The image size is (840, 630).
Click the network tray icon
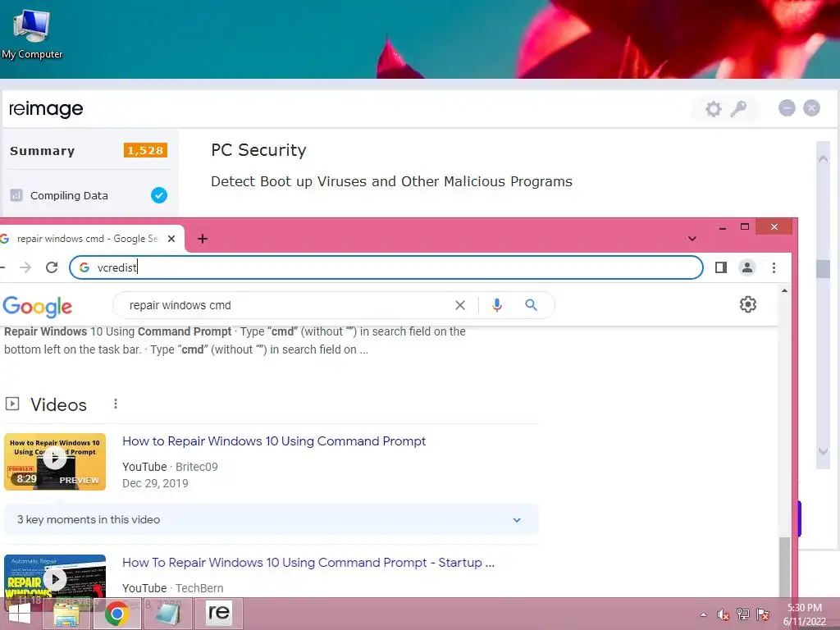tap(743, 614)
